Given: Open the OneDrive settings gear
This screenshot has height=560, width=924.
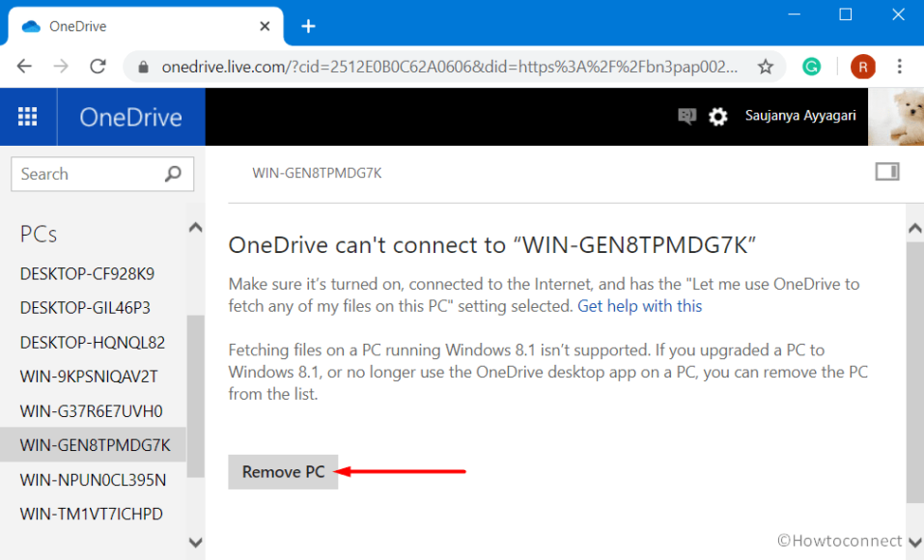Looking at the screenshot, I should 717,117.
